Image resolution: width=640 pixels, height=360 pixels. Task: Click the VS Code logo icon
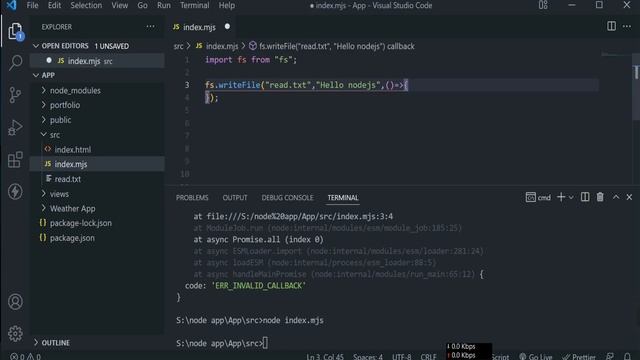pyautogui.click(x=11, y=5)
